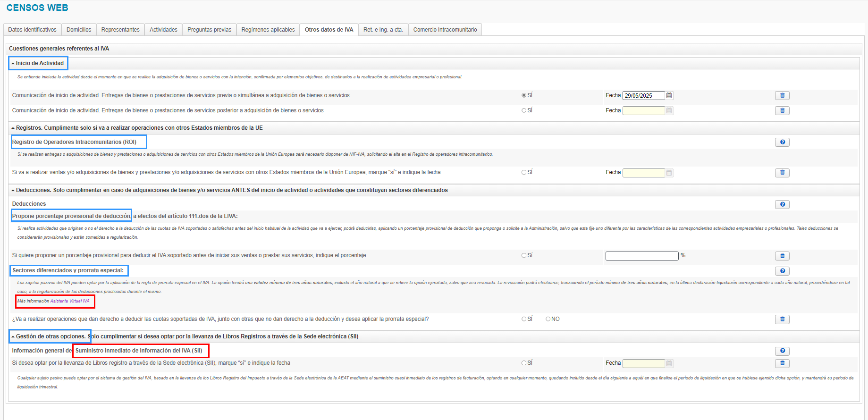Select NO for prorrata especial question
Viewport: 868px width, 420px height.
point(548,319)
